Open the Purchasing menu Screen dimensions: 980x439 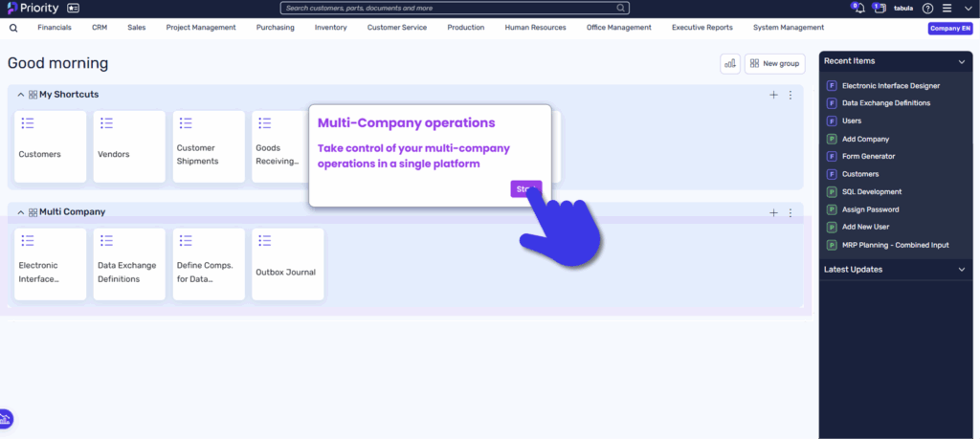click(x=275, y=28)
